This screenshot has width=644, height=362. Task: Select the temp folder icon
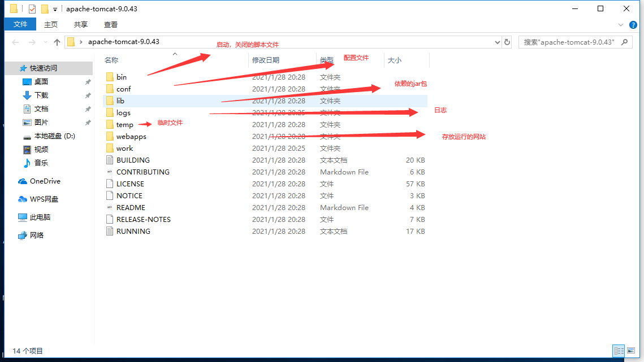click(110, 124)
